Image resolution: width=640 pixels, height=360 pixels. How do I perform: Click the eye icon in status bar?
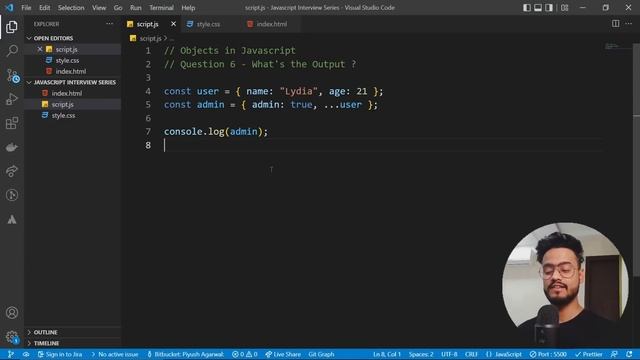pyautogui.click(x=26, y=354)
